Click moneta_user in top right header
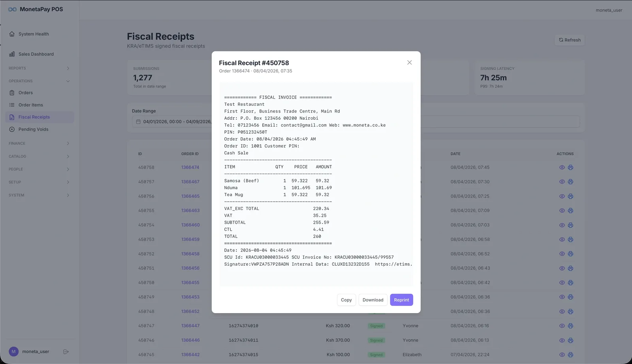 609,10
